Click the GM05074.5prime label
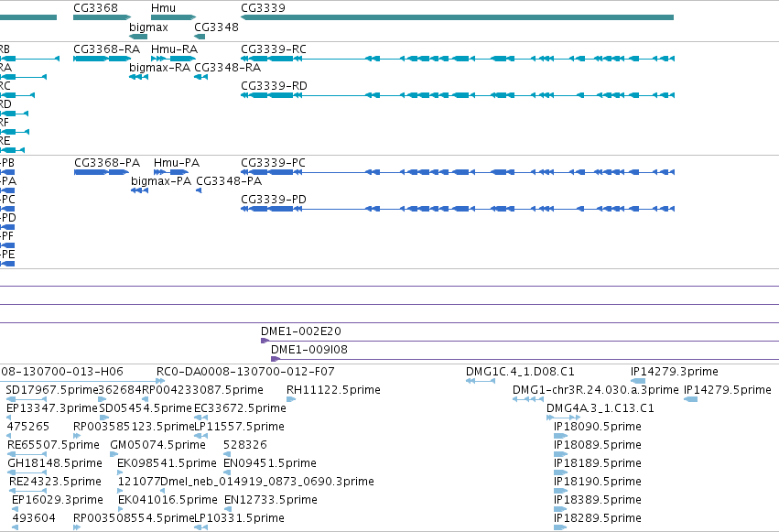Viewport: 779px width, 532px height. click(x=158, y=445)
